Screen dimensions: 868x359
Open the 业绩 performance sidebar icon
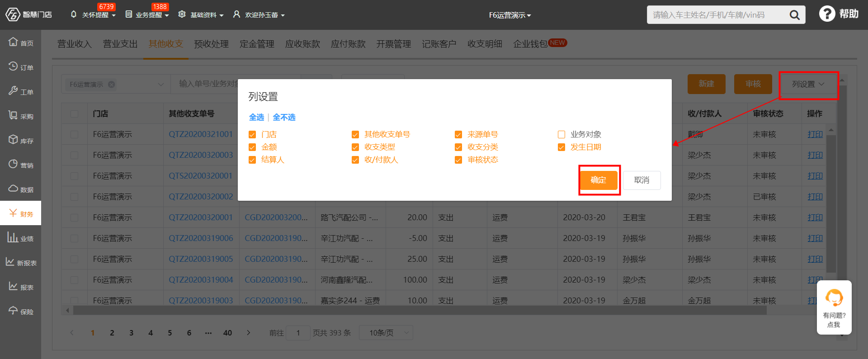13,237
